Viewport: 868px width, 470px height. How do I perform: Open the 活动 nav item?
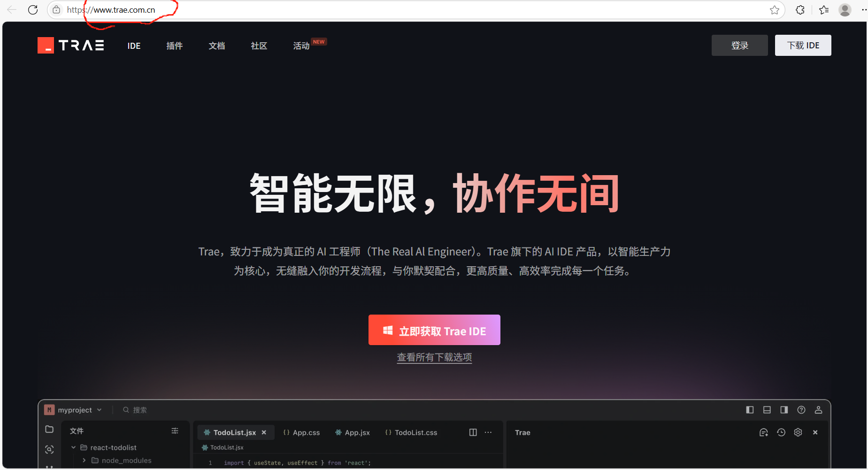(301, 46)
